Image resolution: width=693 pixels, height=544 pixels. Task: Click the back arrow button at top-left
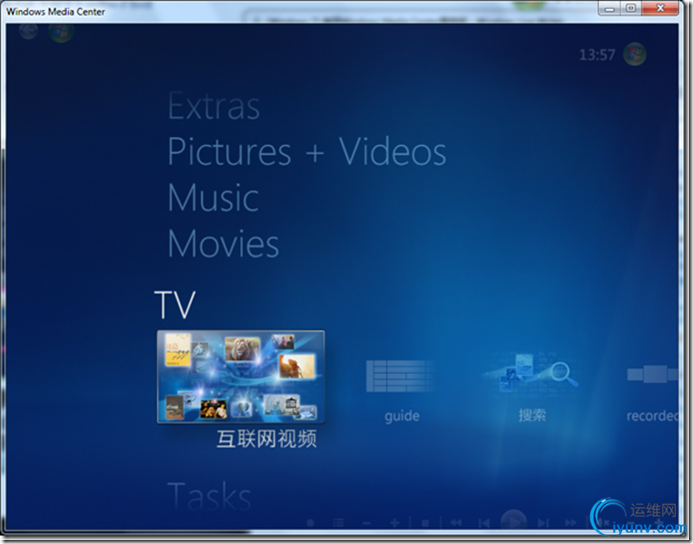pos(28,30)
